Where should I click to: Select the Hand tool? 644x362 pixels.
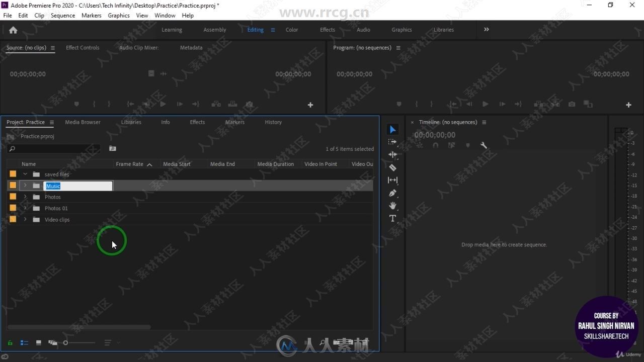[392, 206]
